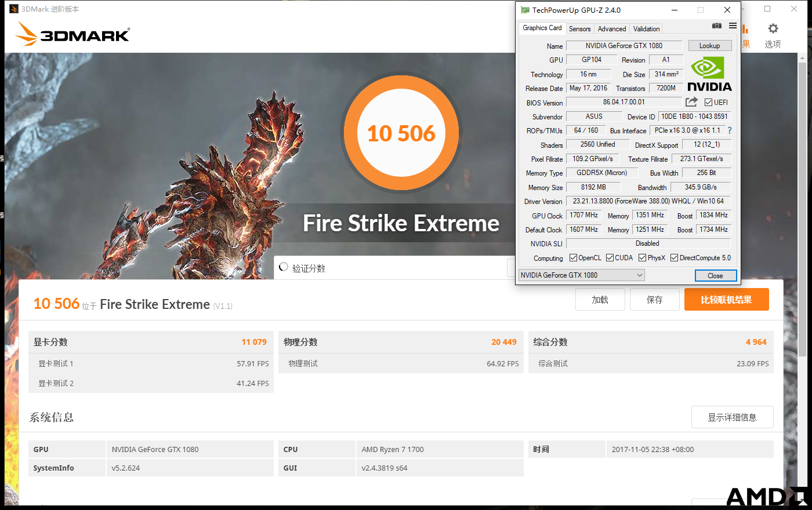Click the 加载 button

(600, 300)
